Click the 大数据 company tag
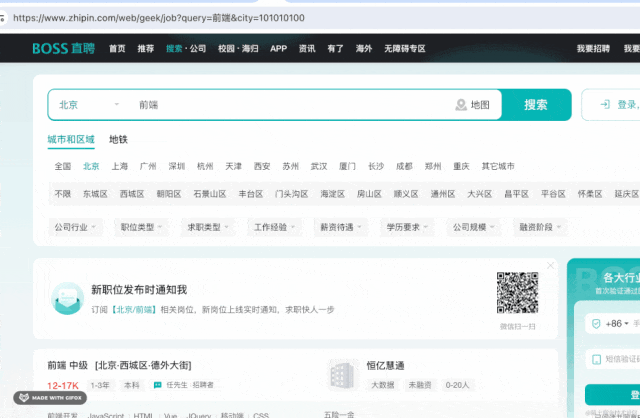 point(383,385)
